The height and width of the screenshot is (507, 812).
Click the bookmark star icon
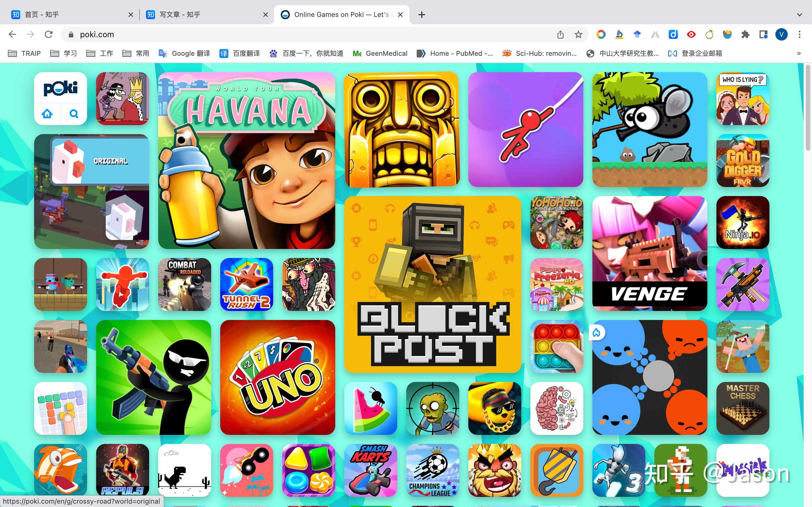[x=578, y=35]
